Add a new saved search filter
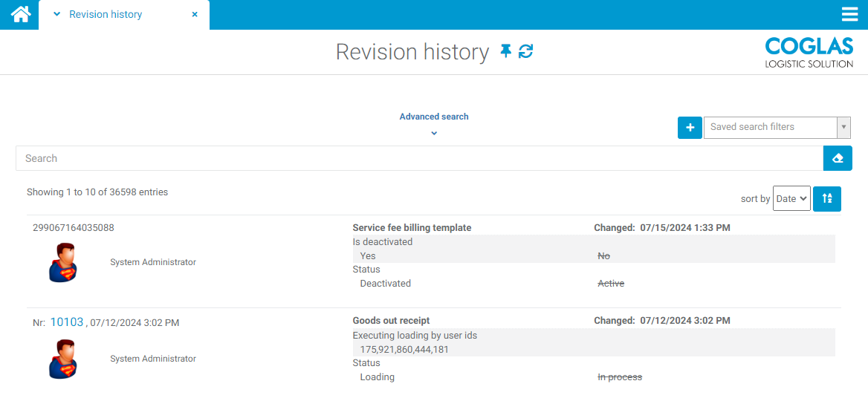Image resolution: width=868 pixels, height=401 pixels. pos(690,128)
